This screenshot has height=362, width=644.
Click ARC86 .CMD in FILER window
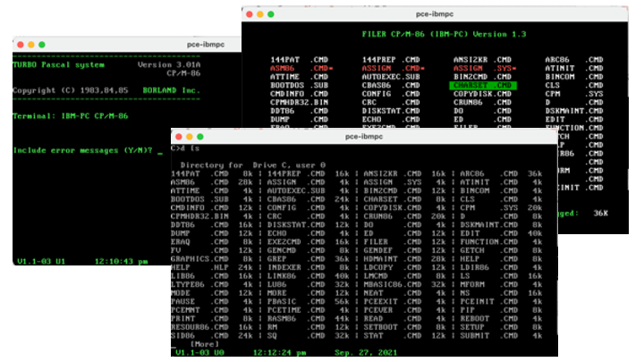(573, 60)
